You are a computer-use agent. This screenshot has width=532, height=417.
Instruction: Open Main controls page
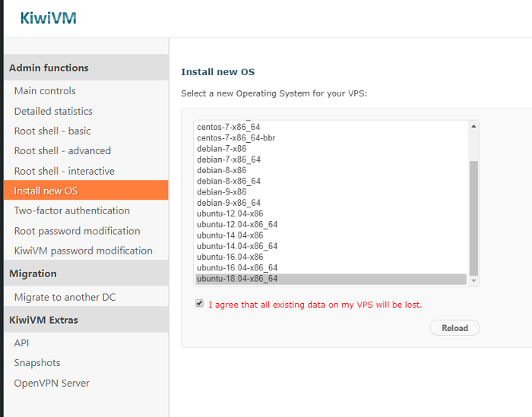[45, 90]
